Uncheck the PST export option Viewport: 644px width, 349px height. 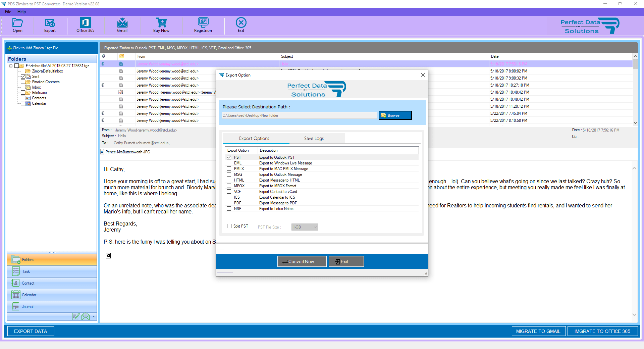229,157
